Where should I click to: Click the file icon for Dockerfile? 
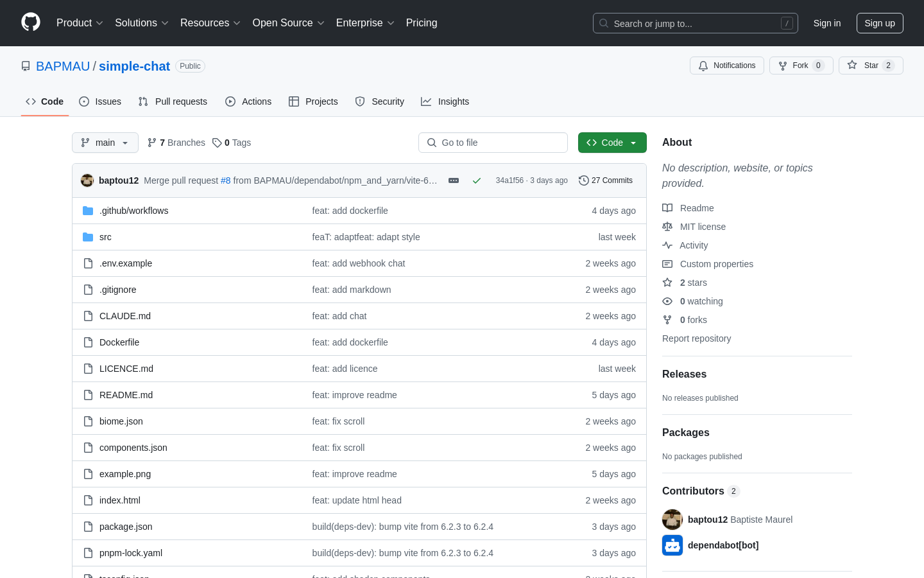point(88,342)
